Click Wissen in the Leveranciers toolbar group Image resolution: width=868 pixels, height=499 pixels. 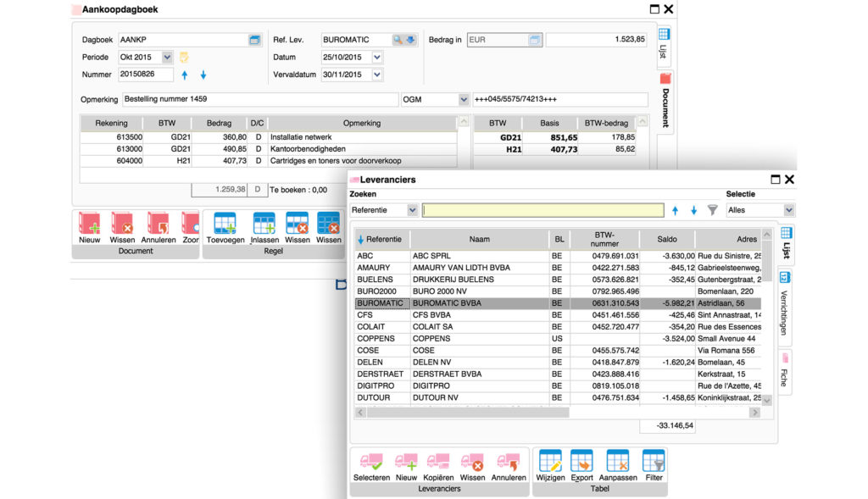(x=472, y=466)
